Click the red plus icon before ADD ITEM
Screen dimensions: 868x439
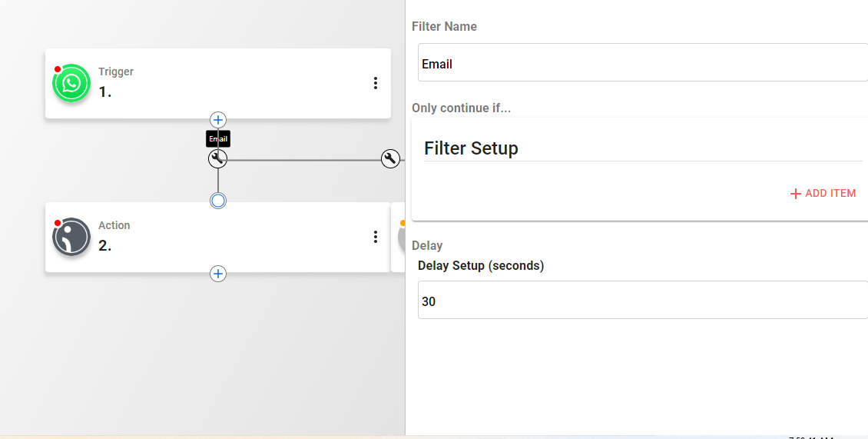(x=796, y=194)
